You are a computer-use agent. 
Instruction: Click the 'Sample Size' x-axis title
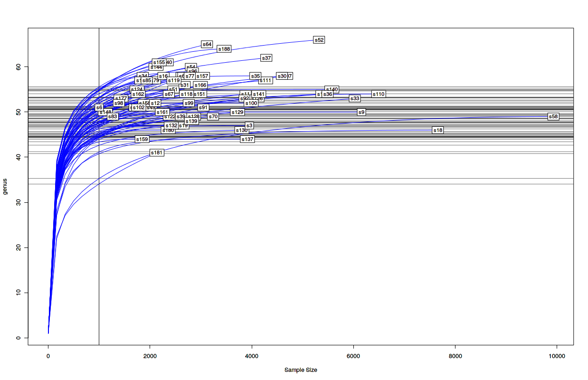pyautogui.click(x=301, y=370)
